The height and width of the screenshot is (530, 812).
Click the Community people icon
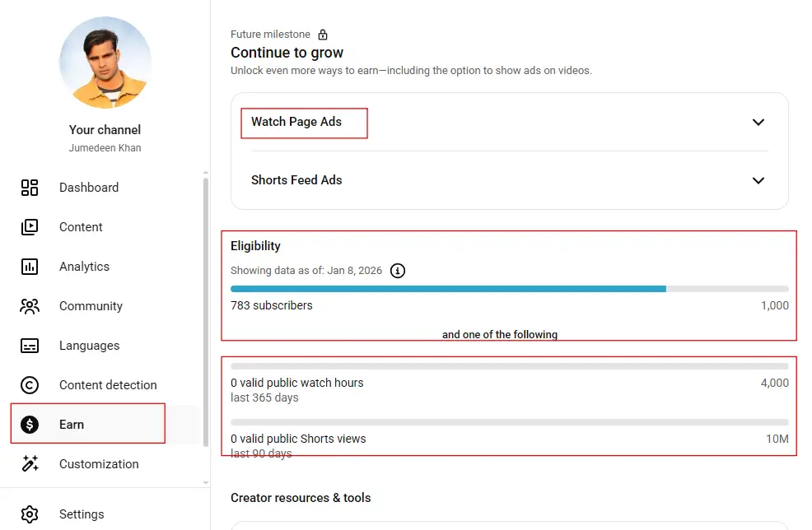[30, 306]
